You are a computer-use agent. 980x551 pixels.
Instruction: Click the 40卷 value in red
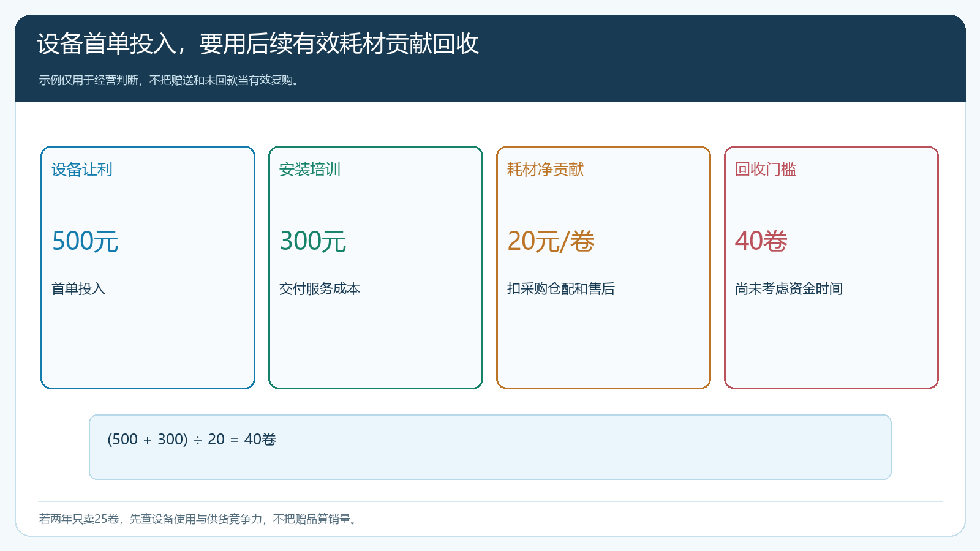[x=761, y=241]
